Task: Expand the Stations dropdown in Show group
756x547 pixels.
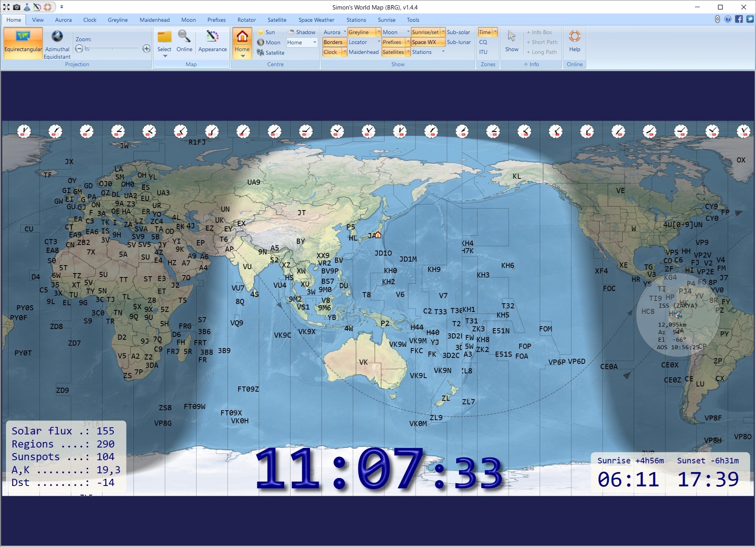Action: tap(443, 52)
